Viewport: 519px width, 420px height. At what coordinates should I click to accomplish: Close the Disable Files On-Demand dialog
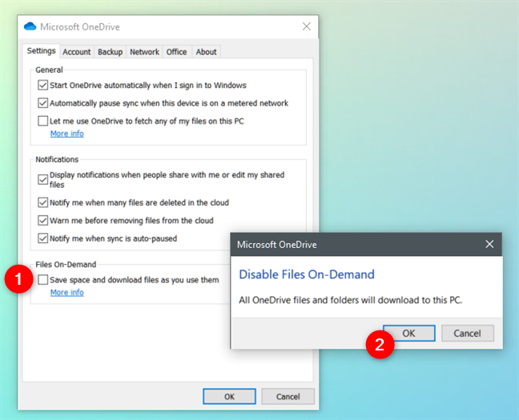click(489, 244)
